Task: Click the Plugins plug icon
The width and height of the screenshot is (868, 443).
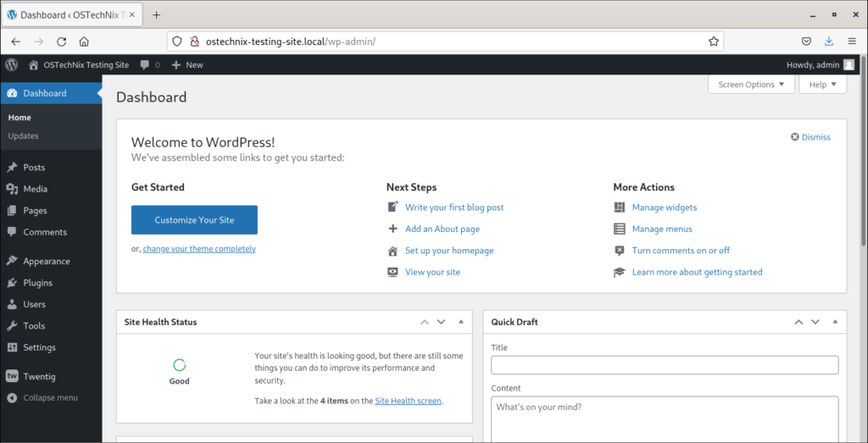Action: 12,283
